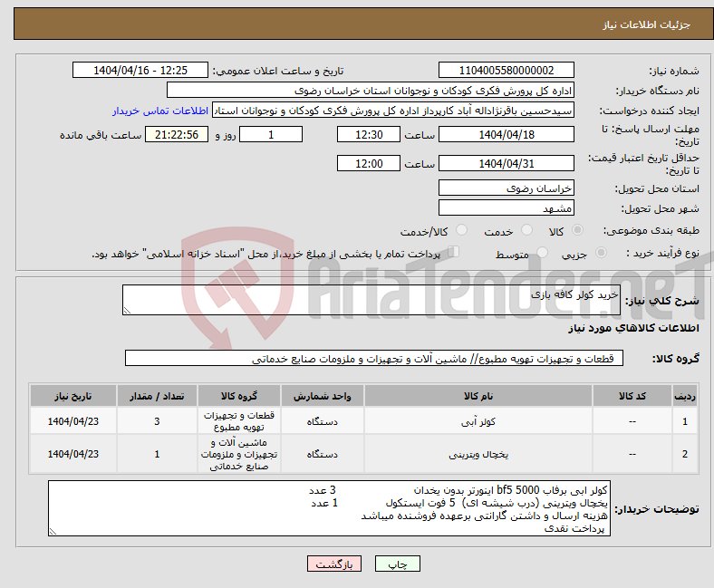Select the خدمت radio button
This screenshot has height=588, width=714.
click(x=526, y=230)
